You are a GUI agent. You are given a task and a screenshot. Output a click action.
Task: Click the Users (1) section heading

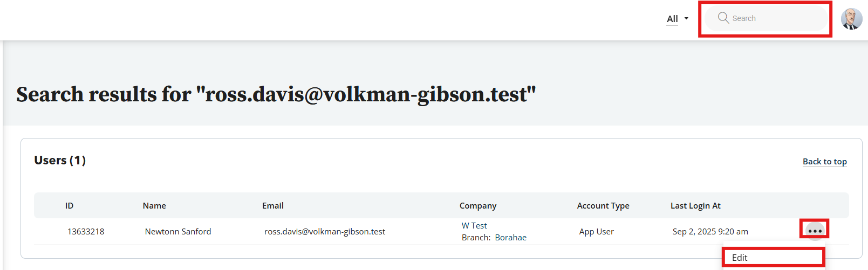60,160
